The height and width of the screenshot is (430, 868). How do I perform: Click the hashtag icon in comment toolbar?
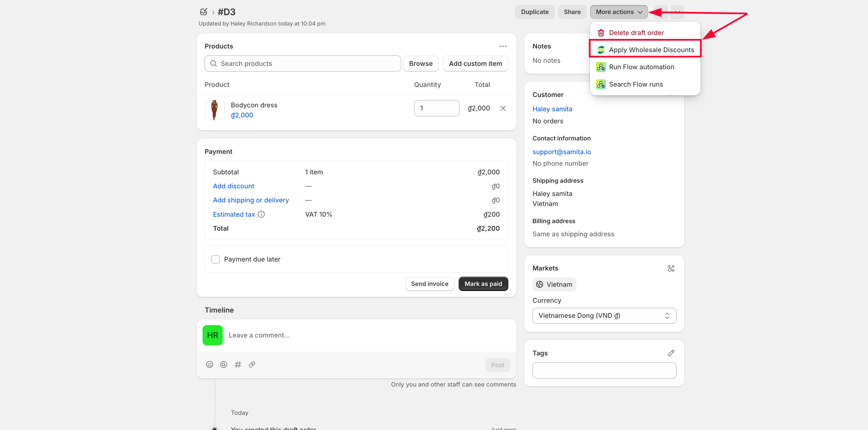point(238,364)
